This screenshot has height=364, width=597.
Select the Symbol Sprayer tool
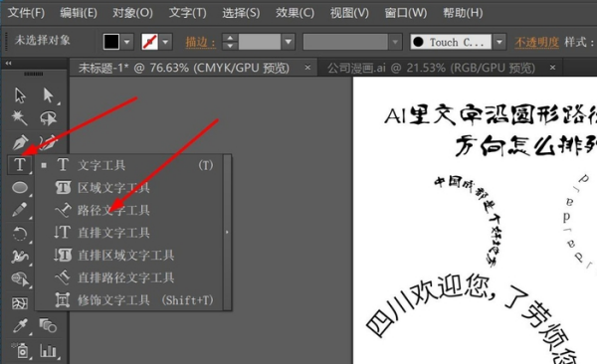click(21, 350)
